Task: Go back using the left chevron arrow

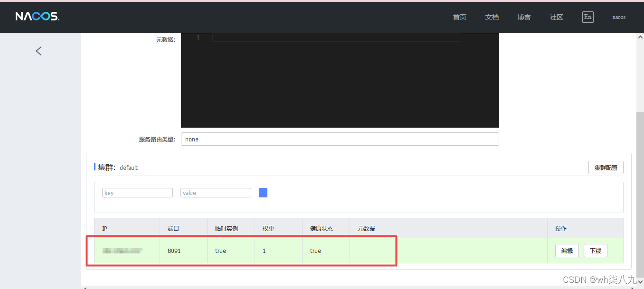Action: coord(39,51)
